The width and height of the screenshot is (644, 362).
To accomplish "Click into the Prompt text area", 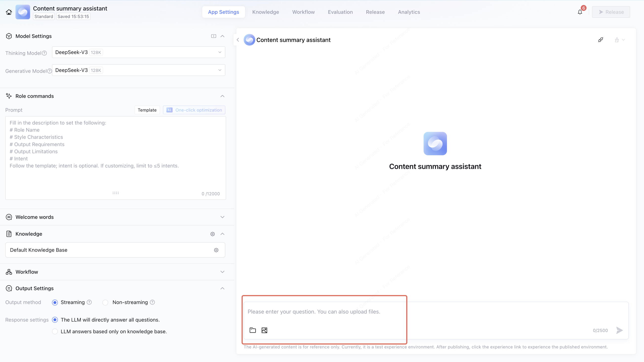I will (x=116, y=158).
